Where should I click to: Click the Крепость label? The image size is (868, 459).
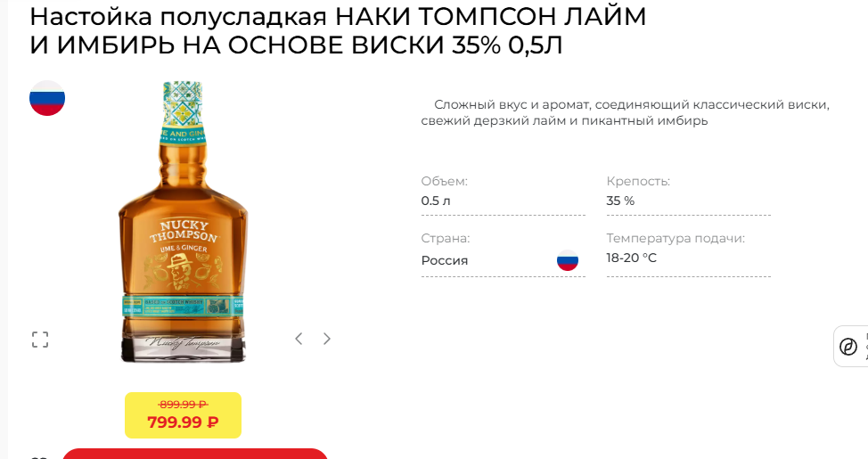tap(638, 181)
